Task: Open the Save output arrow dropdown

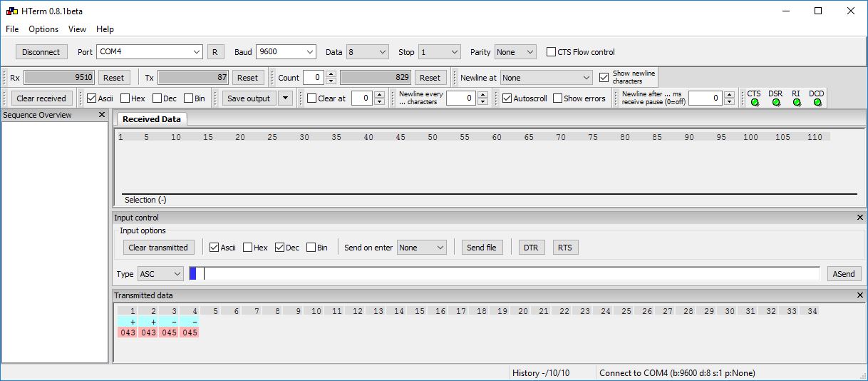Action: point(285,98)
